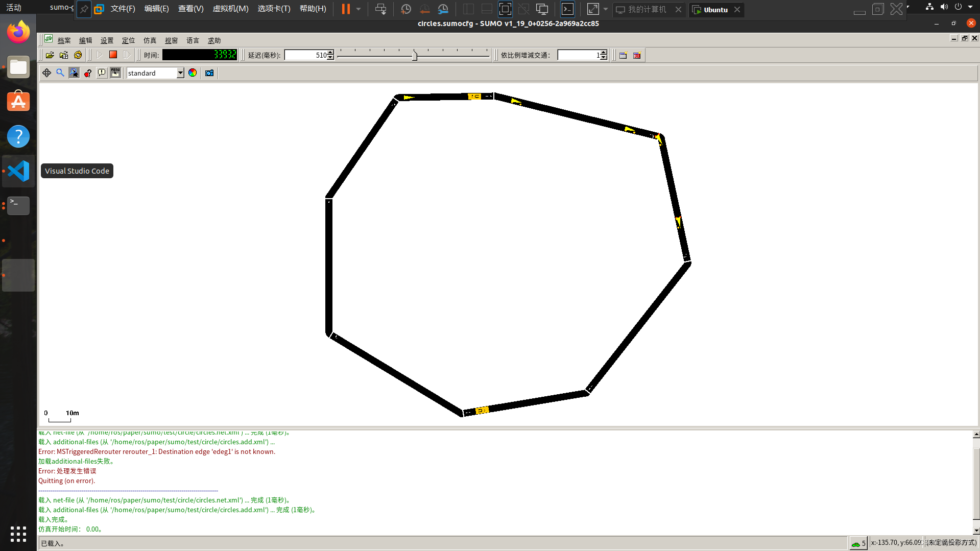
Task: Click the vehicle count indicator in the status bar
Action: (858, 543)
